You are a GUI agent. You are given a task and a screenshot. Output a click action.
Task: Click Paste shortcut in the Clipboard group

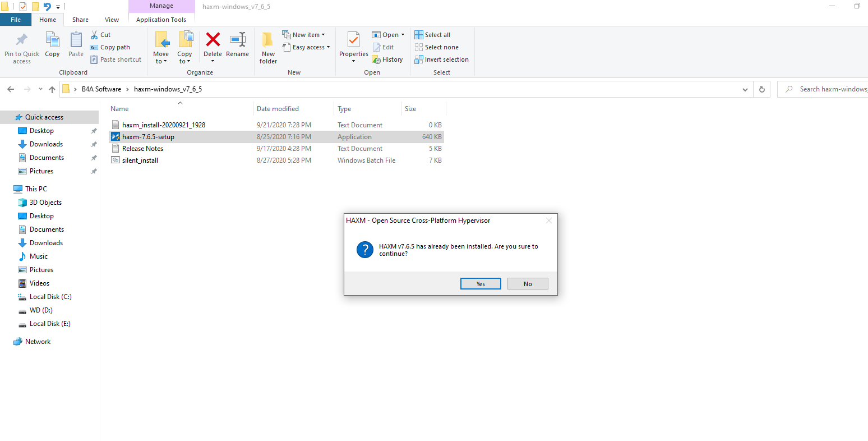(x=116, y=59)
